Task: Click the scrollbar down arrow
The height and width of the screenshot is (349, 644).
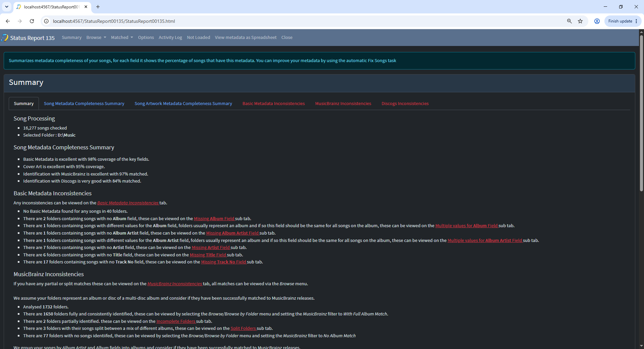Action: click(641, 346)
